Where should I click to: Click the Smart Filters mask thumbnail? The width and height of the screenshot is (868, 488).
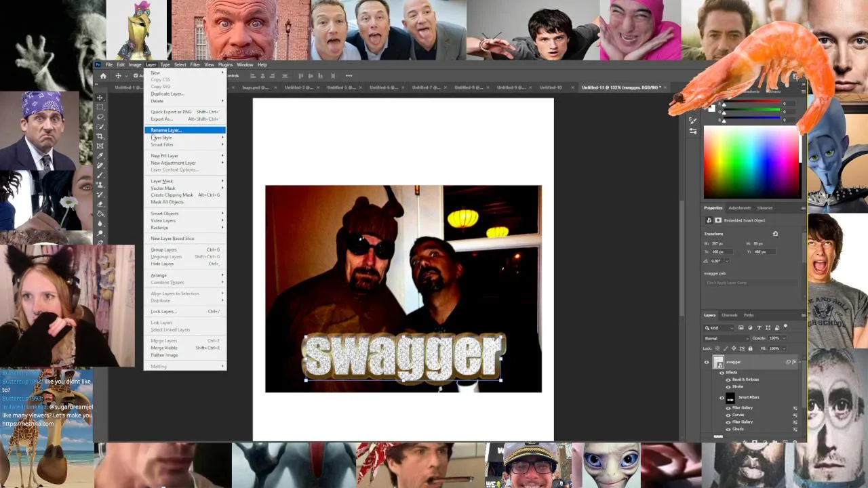[730, 398]
